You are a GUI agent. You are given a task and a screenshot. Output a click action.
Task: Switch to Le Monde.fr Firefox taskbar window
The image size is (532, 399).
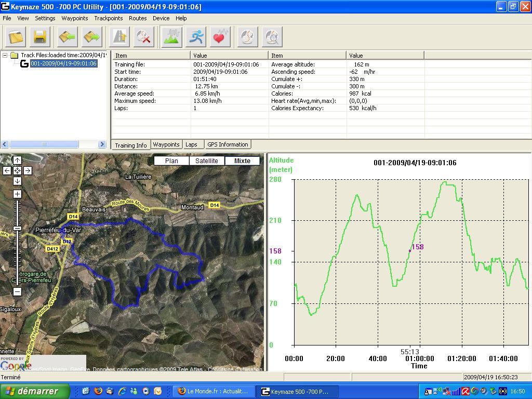point(213,392)
